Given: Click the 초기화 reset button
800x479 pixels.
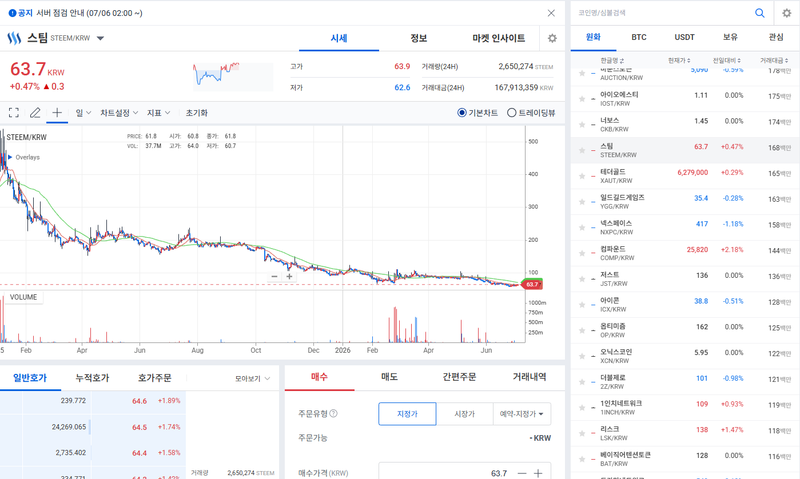Looking at the screenshot, I should coord(196,113).
